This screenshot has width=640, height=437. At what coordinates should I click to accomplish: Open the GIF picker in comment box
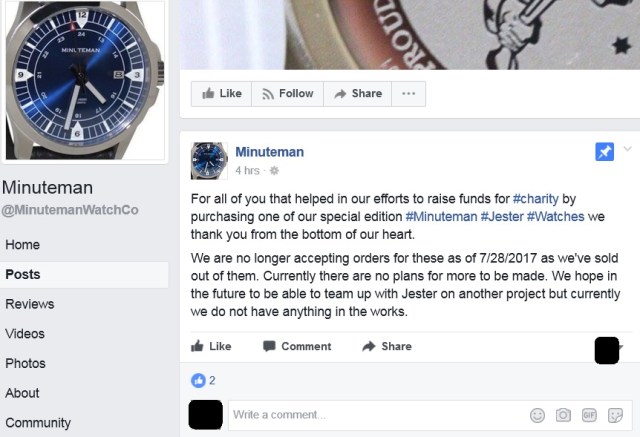(589, 415)
